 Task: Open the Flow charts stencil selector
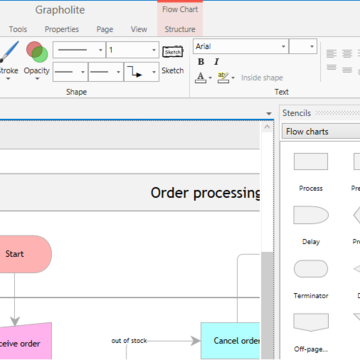point(321,131)
